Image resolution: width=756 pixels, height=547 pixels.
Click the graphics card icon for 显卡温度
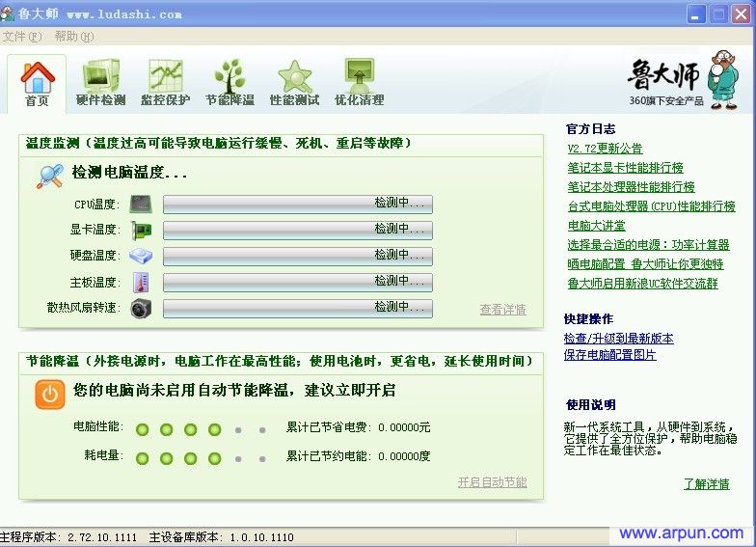pos(141,231)
